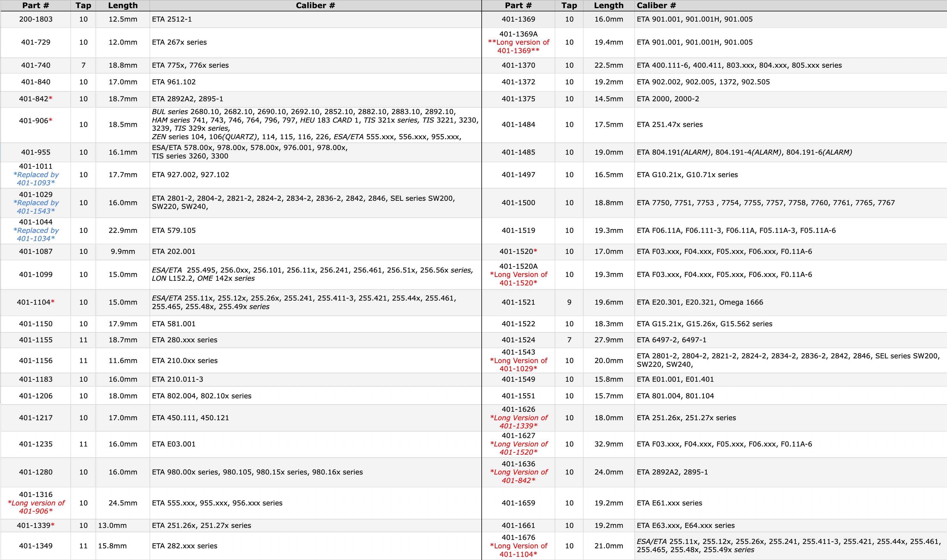Select part 401-1155

36,340
